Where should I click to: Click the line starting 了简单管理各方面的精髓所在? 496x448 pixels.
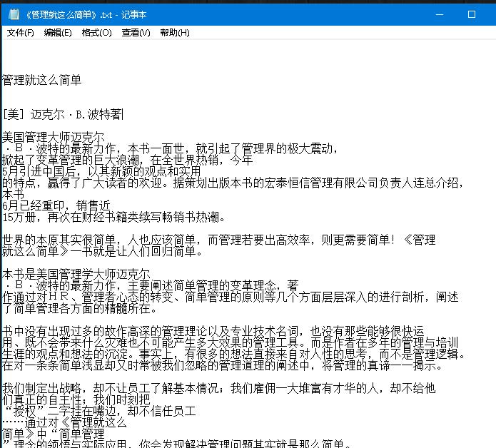(79, 308)
